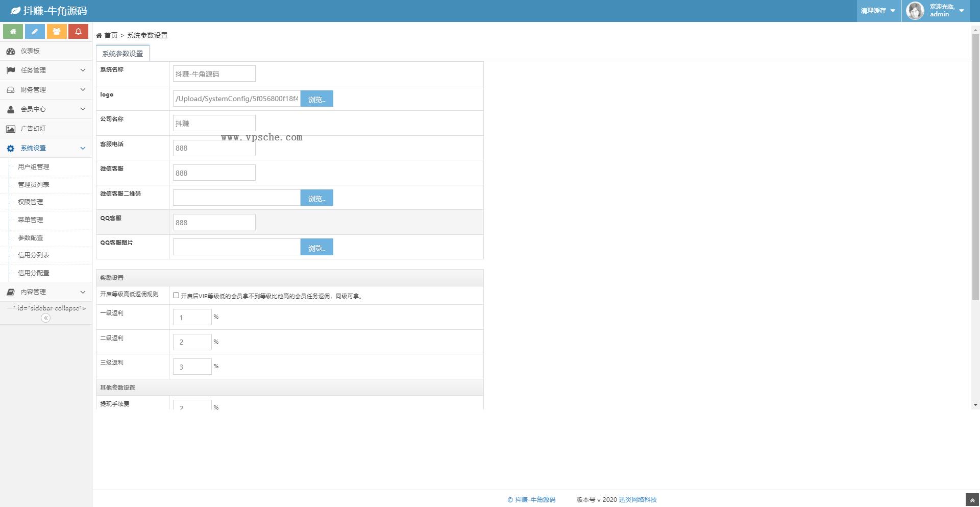The image size is (980, 507).
Task: Click 浏览 button next to logo path
Action: (x=316, y=99)
